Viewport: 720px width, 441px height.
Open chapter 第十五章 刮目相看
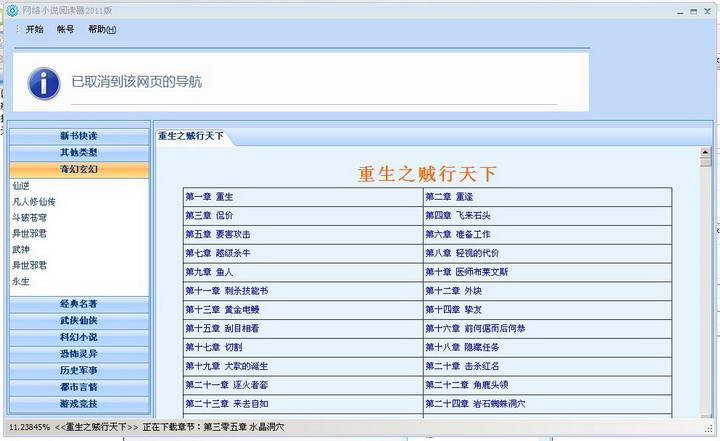(222, 328)
